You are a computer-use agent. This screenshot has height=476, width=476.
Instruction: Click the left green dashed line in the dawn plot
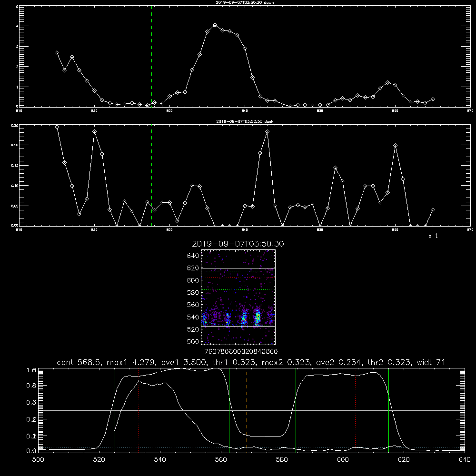tap(151, 56)
